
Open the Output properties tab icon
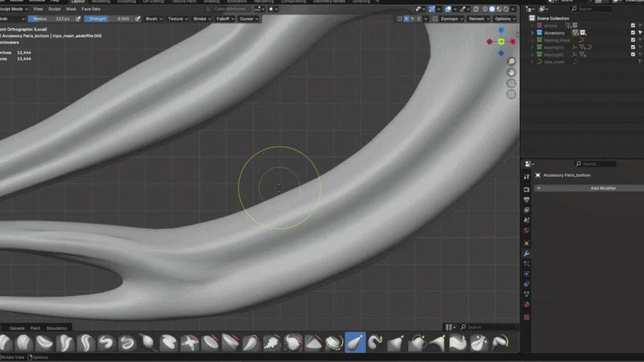tap(527, 200)
